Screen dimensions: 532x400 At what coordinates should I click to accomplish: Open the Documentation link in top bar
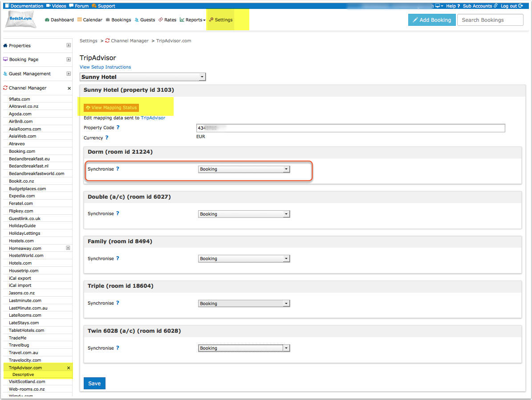[x=24, y=6]
